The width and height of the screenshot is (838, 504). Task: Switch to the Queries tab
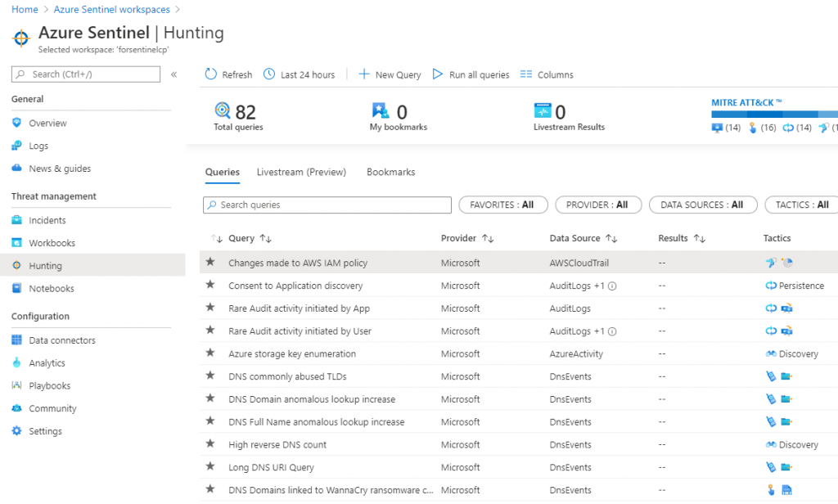pos(223,172)
